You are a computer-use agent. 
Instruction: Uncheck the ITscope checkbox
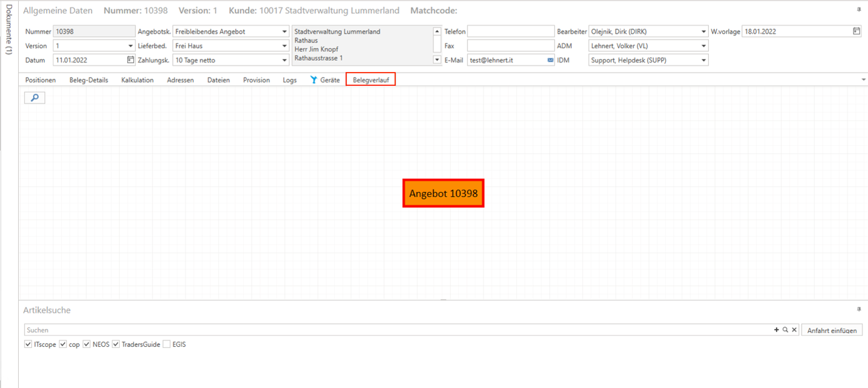click(28, 344)
